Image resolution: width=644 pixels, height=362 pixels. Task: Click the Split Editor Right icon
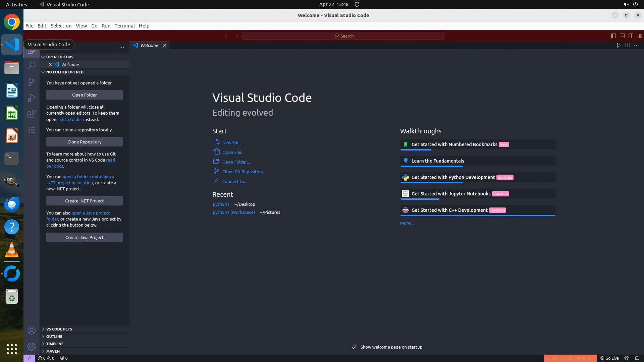click(628, 45)
